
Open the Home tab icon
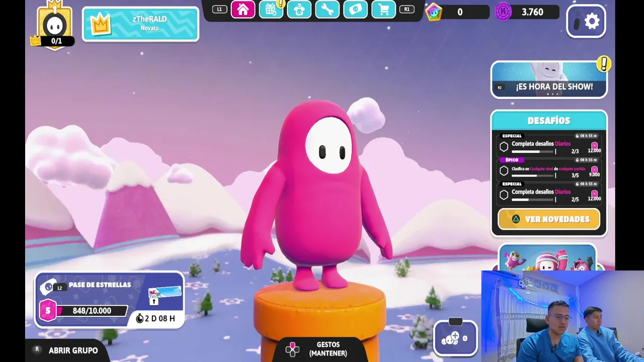point(243,10)
